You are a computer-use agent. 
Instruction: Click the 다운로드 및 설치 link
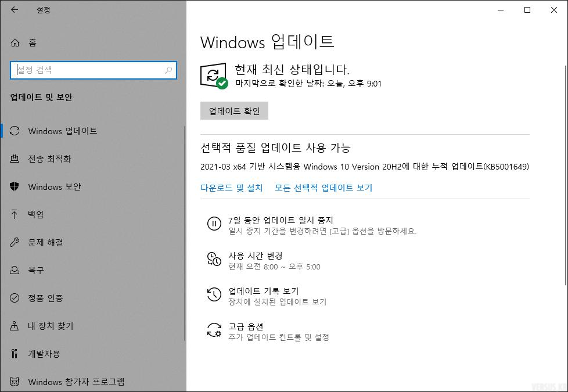[x=232, y=188]
